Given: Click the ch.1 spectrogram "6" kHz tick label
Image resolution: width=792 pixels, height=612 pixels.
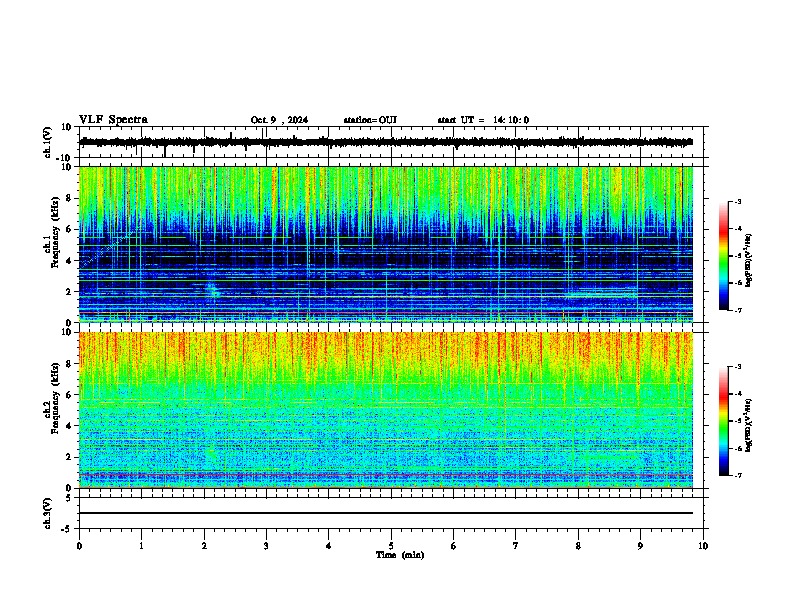Looking at the screenshot, I should pos(69,230).
